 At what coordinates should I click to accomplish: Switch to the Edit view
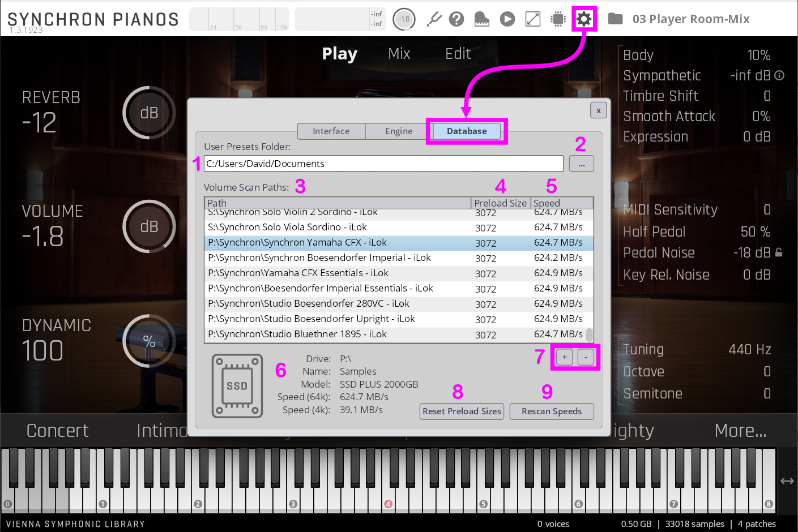point(458,54)
